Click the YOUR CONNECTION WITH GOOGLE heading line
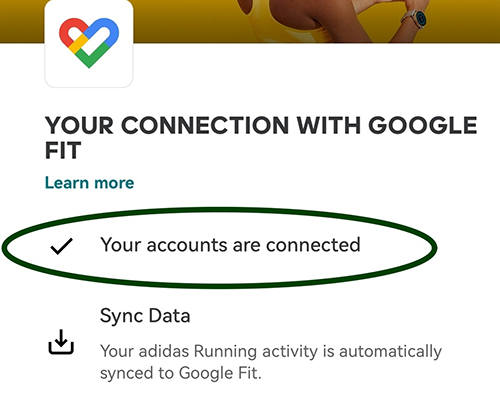Viewport: 500px width, 397px height. click(x=261, y=126)
